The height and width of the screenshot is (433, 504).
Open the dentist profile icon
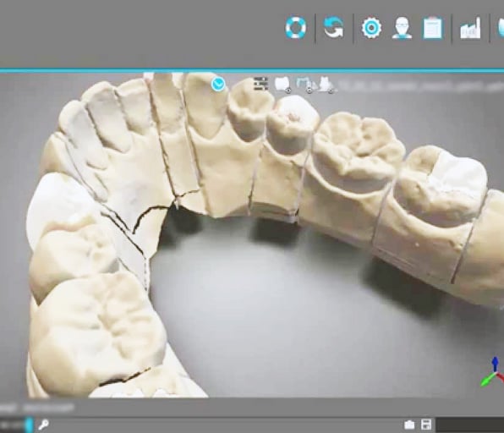402,28
